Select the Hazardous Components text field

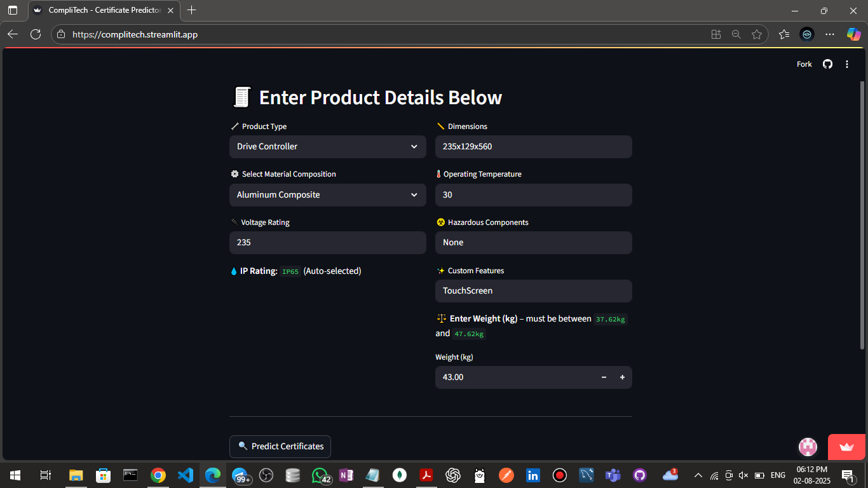click(534, 243)
